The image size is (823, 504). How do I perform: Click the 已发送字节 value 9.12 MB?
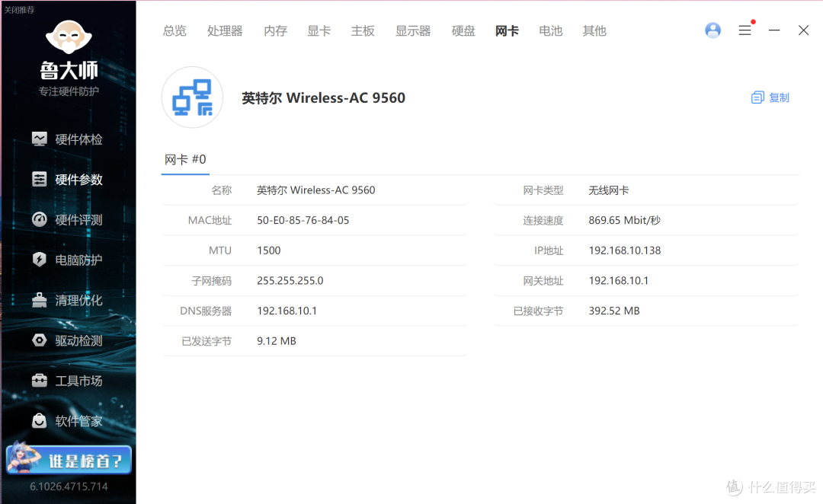277,341
